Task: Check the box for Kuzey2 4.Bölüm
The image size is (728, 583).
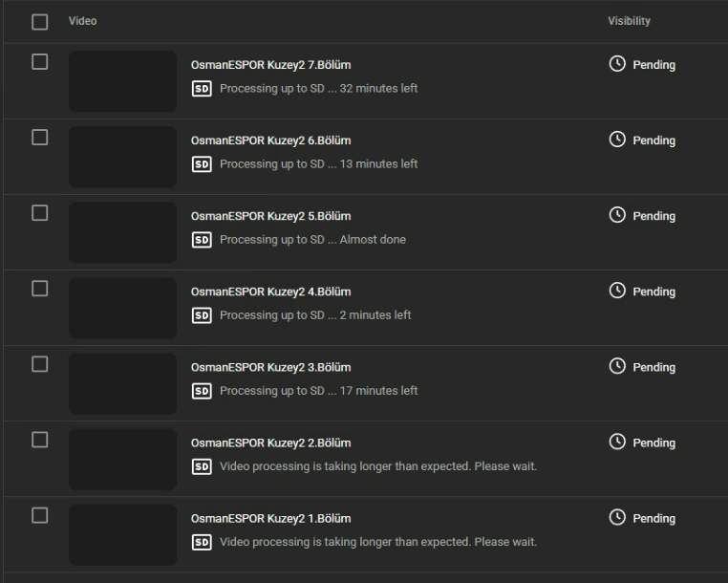Action: (39, 289)
